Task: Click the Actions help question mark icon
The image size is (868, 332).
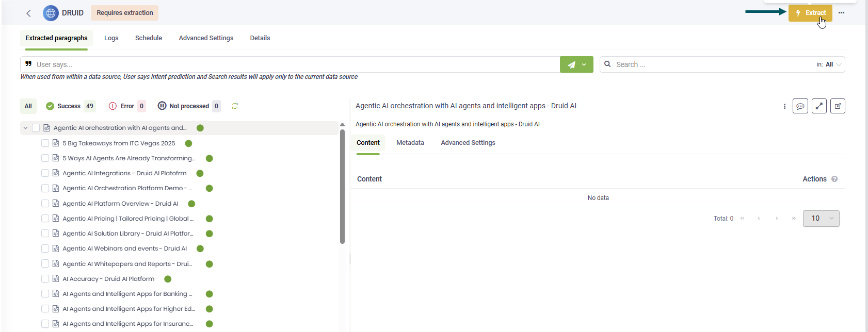Action: [834, 179]
